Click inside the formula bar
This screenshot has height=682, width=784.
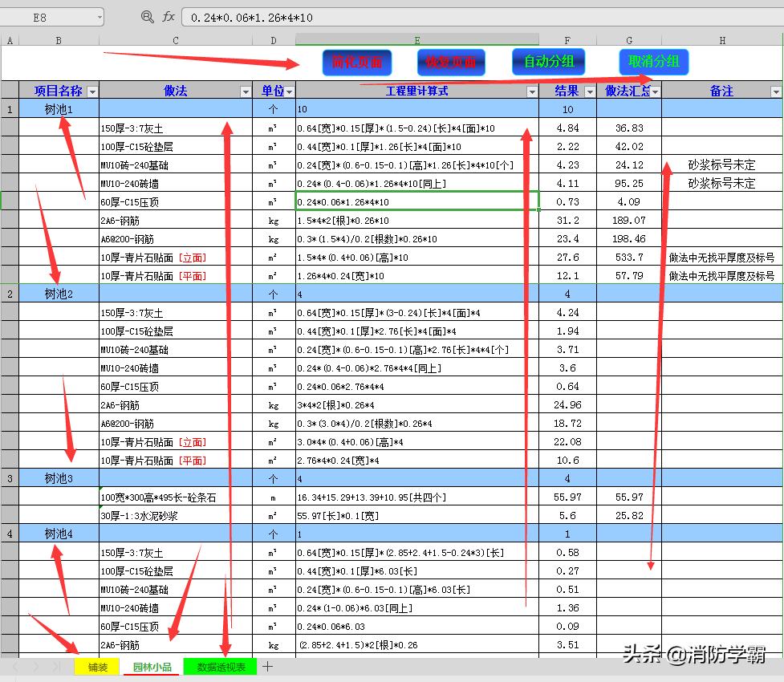coord(361,16)
